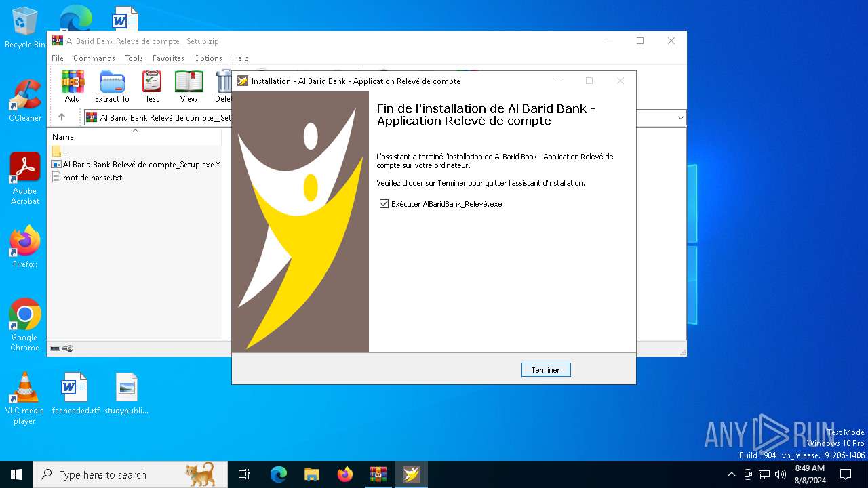Open the Favorites menu
This screenshot has width=868, height=488.
[168, 58]
